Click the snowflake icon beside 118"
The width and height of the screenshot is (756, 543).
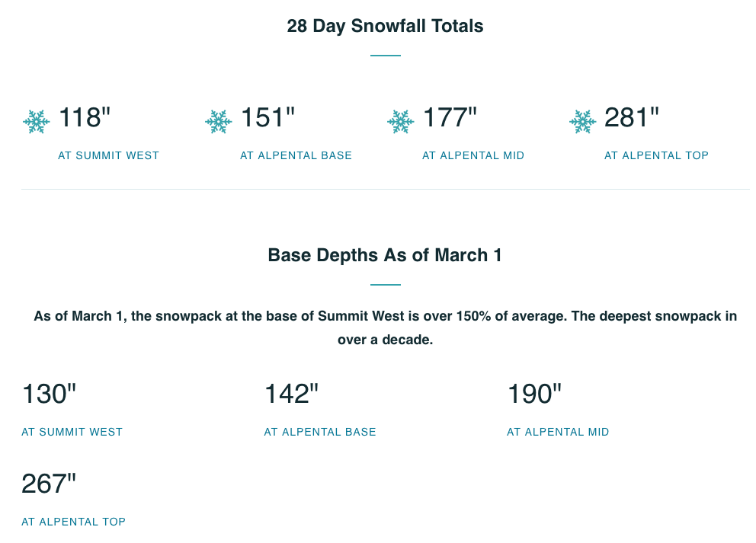(x=36, y=121)
